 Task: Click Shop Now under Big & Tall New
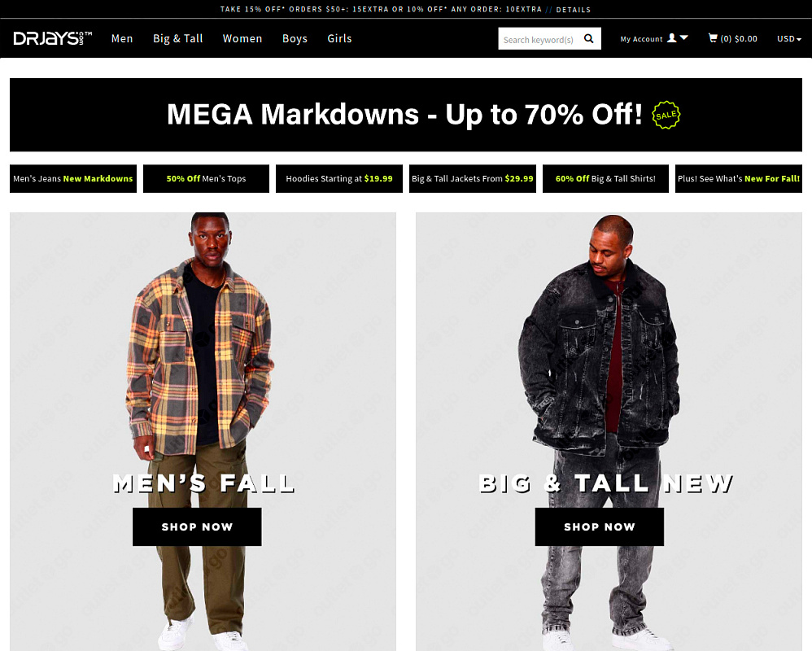[x=599, y=526]
